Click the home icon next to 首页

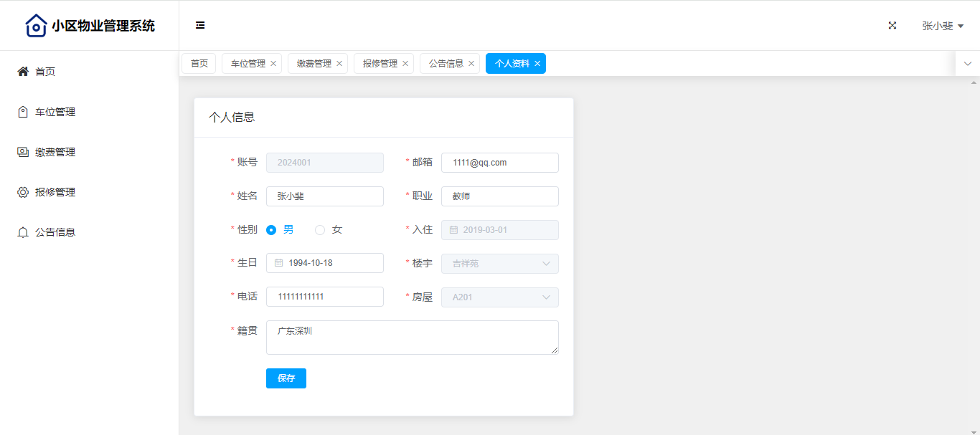point(23,72)
